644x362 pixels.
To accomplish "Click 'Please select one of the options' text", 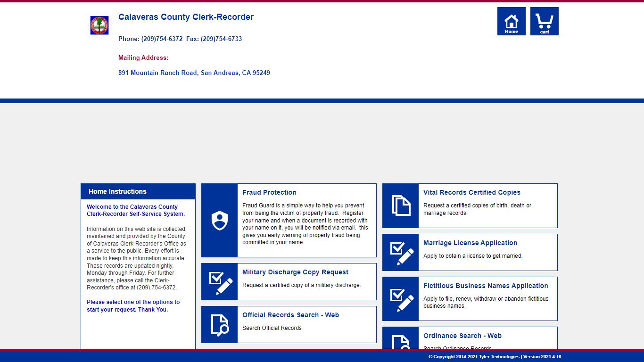I will [x=133, y=306].
